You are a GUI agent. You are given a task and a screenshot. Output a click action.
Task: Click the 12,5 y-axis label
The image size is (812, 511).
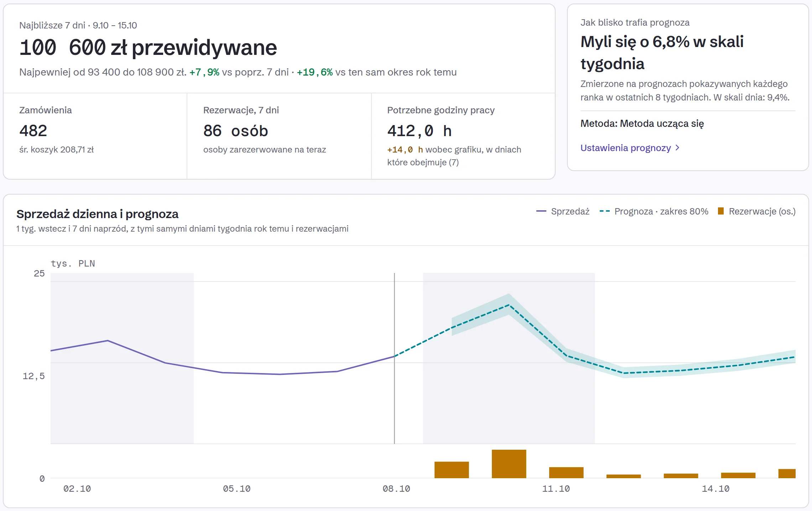(34, 376)
